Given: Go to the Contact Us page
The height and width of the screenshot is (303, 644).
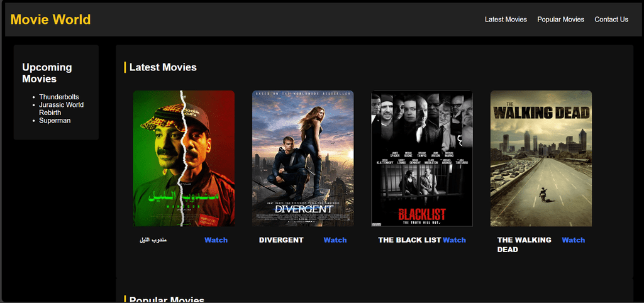Looking at the screenshot, I should pyautogui.click(x=611, y=19).
